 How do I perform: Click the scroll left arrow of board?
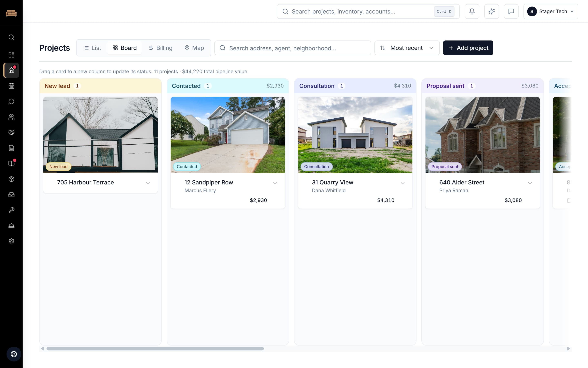pos(42,349)
